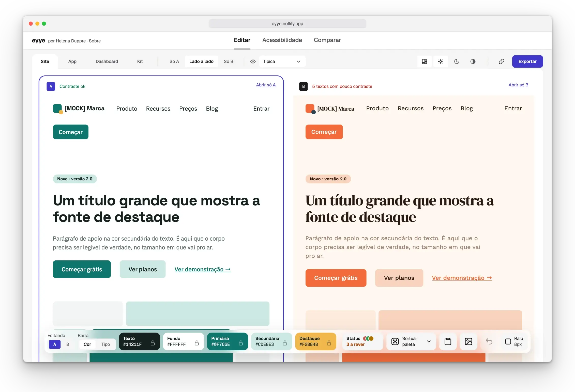Viewport: 575px width, 392px height.
Task: Select editing palette A
Action: [55, 344]
